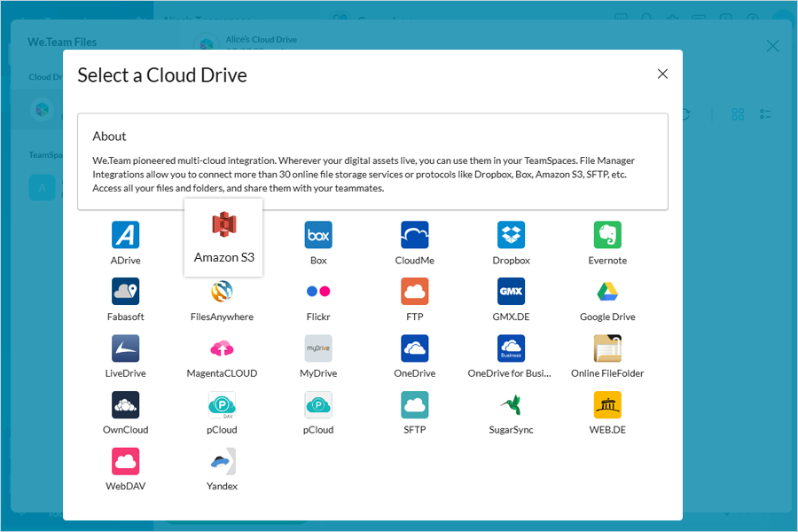The height and width of the screenshot is (532, 798).
Task: Select the Box cloud drive
Action: point(318,235)
